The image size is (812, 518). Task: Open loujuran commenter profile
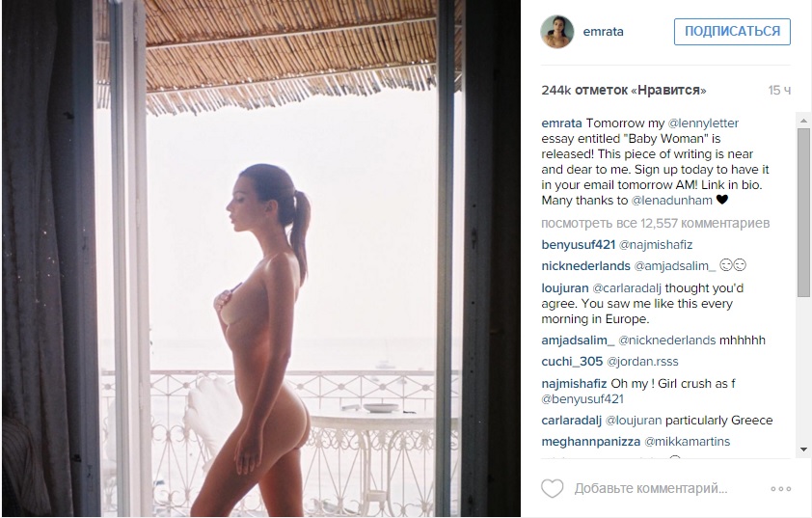[565, 288]
